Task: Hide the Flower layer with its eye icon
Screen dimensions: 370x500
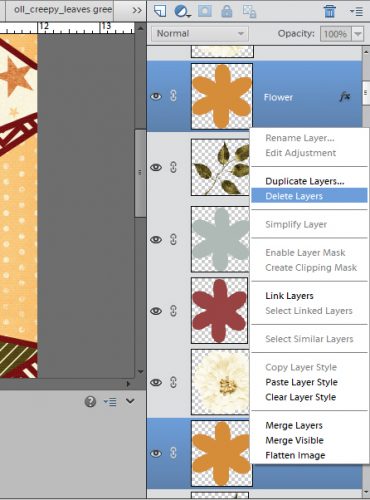Action: [x=156, y=97]
